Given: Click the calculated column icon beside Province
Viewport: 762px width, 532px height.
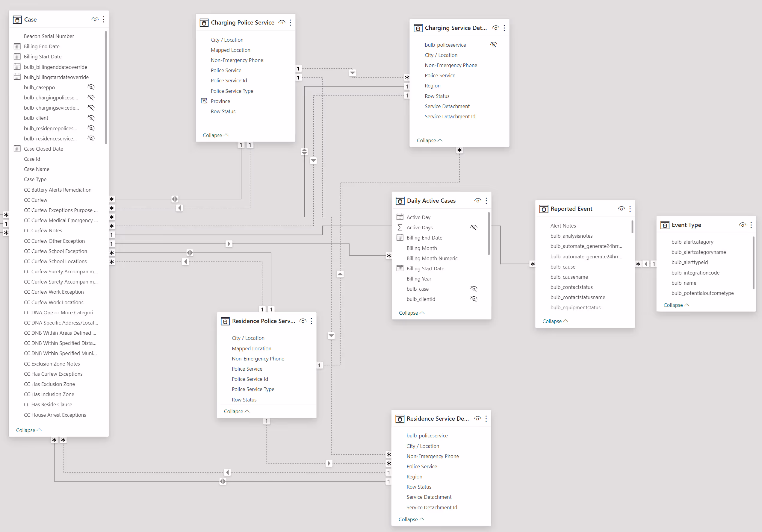Looking at the screenshot, I should click(x=204, y=101).
